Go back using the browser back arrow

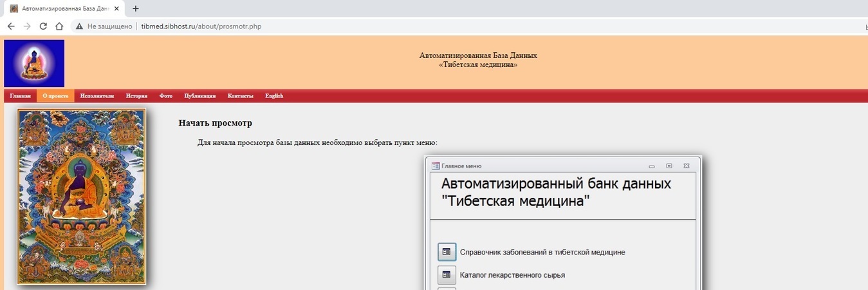point(11,26)
